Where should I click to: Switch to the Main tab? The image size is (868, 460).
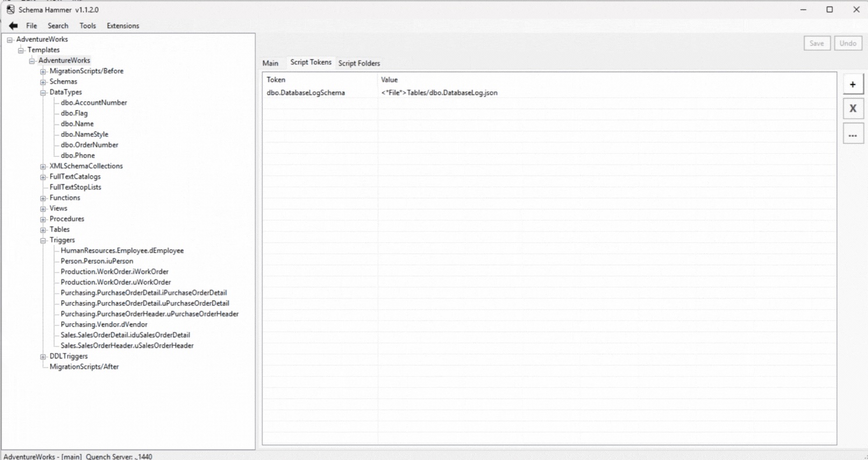pos(271,63)
